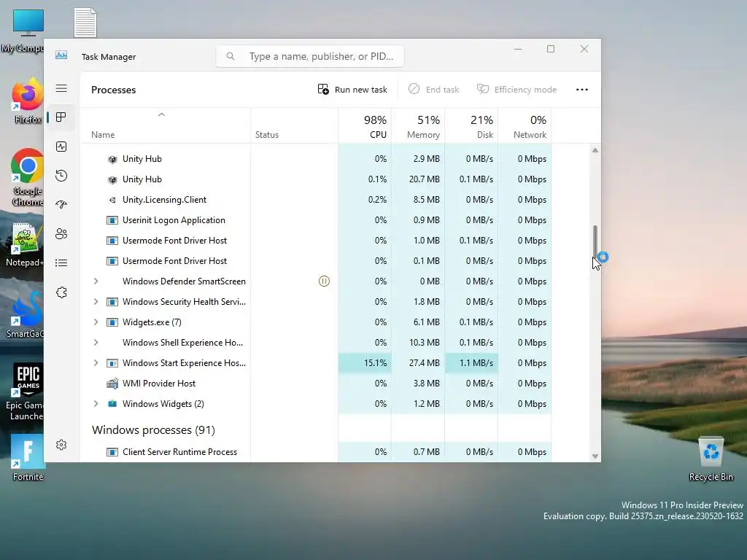Expand the Widgets.exe (7) process group
Image resolution: width=747 pixels, height=560 pixels.
click(x=96, y=322)
